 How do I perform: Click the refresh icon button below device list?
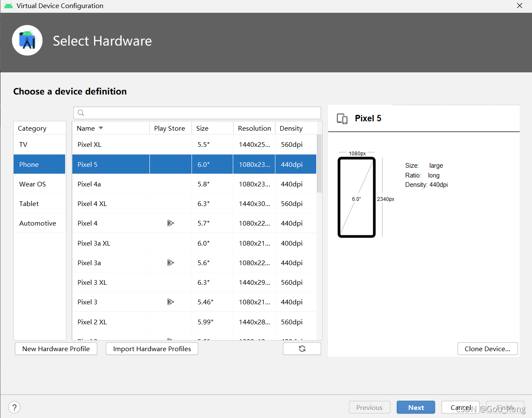coord(302,349)
